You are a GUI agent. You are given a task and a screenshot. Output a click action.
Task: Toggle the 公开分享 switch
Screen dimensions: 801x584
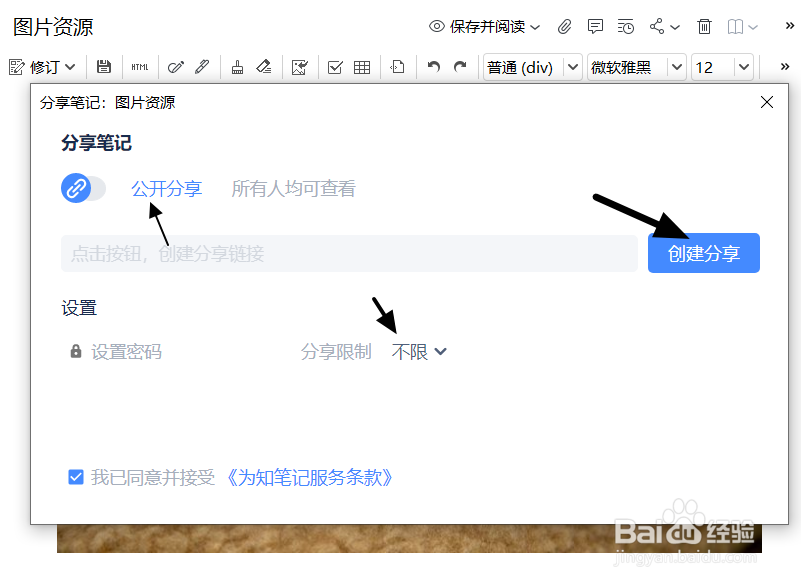(83, 188)
